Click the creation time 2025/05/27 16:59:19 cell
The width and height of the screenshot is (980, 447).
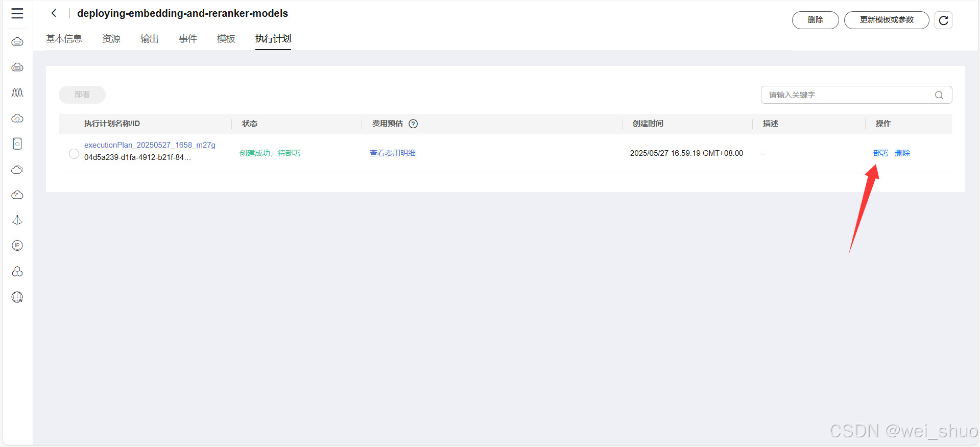(x=686, y=153)
